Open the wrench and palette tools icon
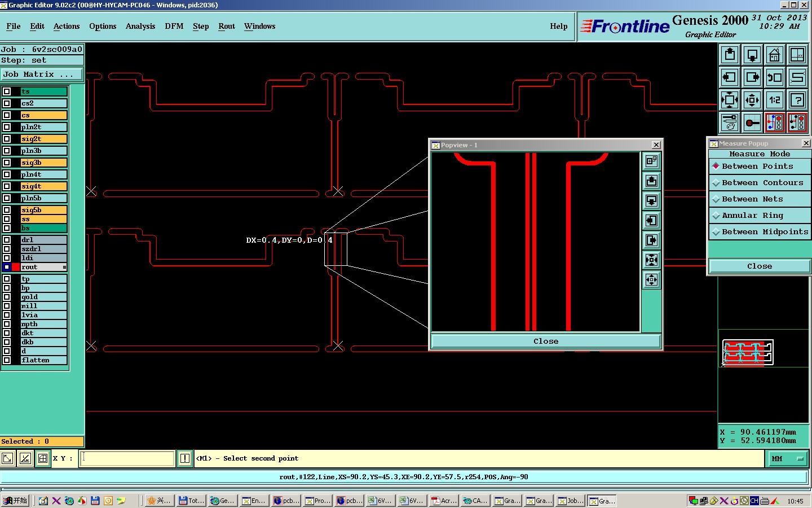Screen dimensions: 812x508 coord(730,122)
